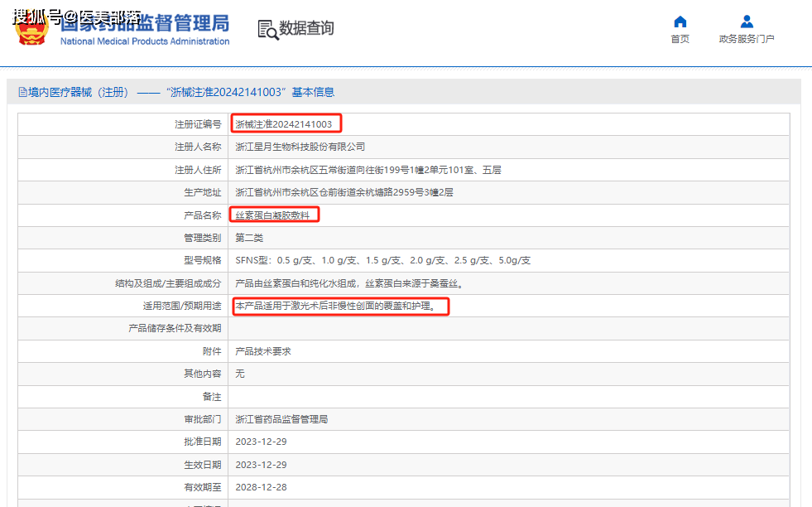The width and height of the screenshot is (812, 507).
Task: Open the 产品技术要求 attachment
Action: click(263, 351)
